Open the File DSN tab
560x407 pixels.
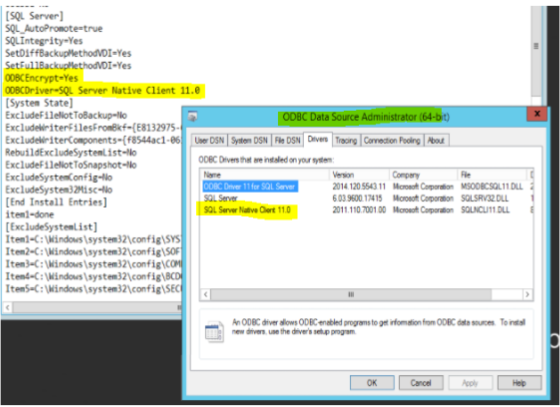[x=288, y=140]
